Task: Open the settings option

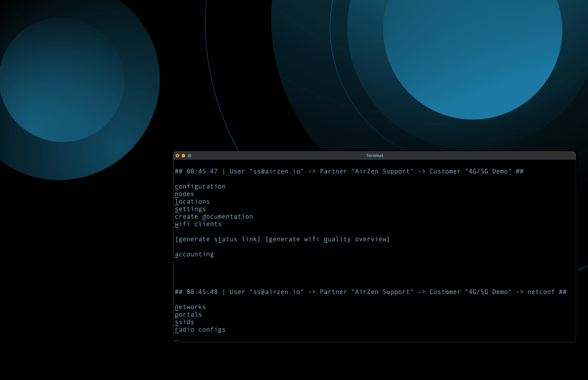Action: (190, 209)
